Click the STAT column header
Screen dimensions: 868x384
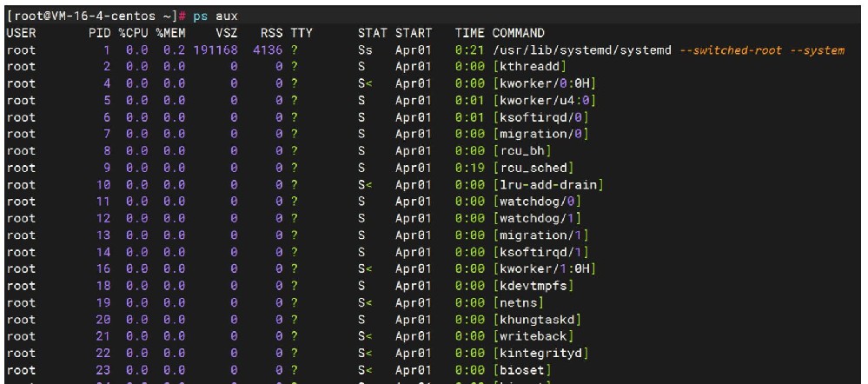click(x=373, y=33)
